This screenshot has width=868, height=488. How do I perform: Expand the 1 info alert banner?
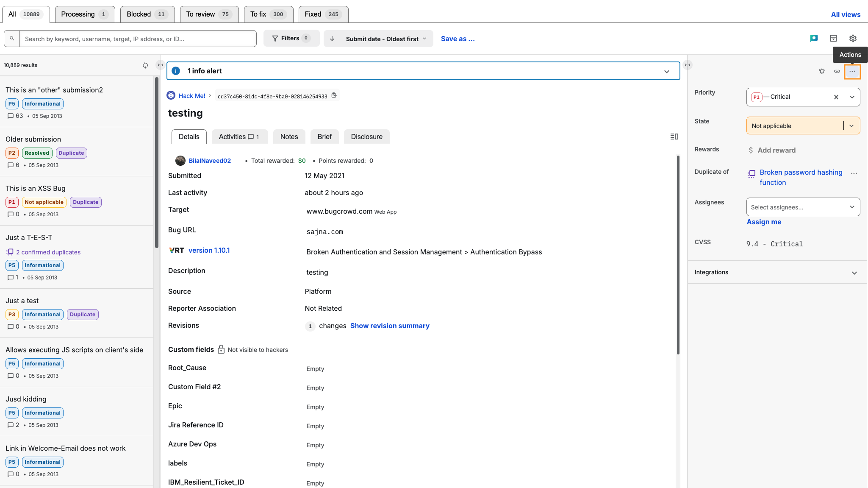666,71
